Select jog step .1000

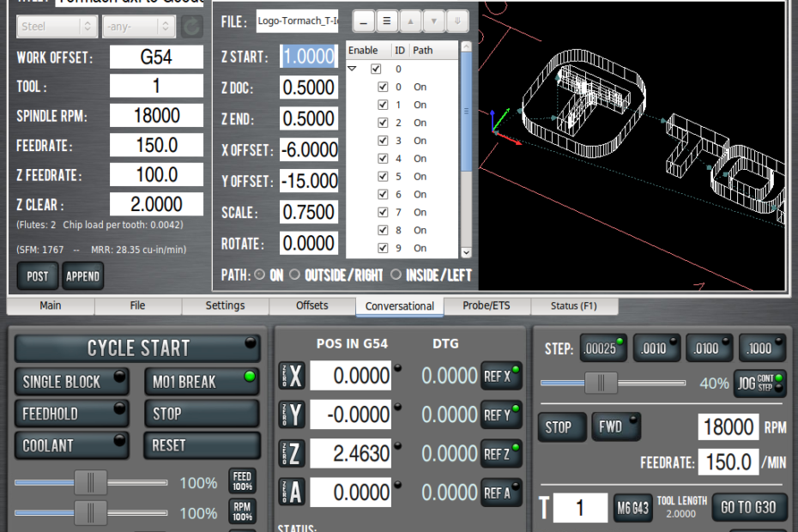click(x=762, y=348)
